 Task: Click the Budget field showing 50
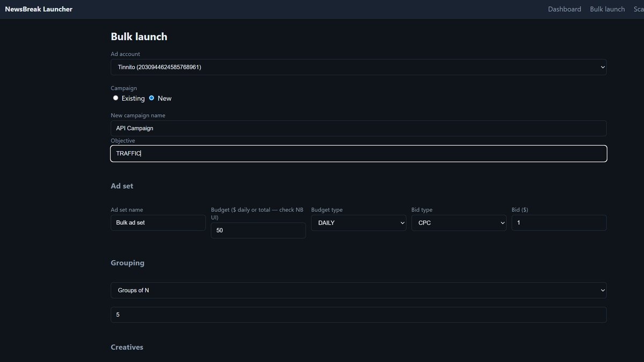pyautogui.click(x=258, y=231)
